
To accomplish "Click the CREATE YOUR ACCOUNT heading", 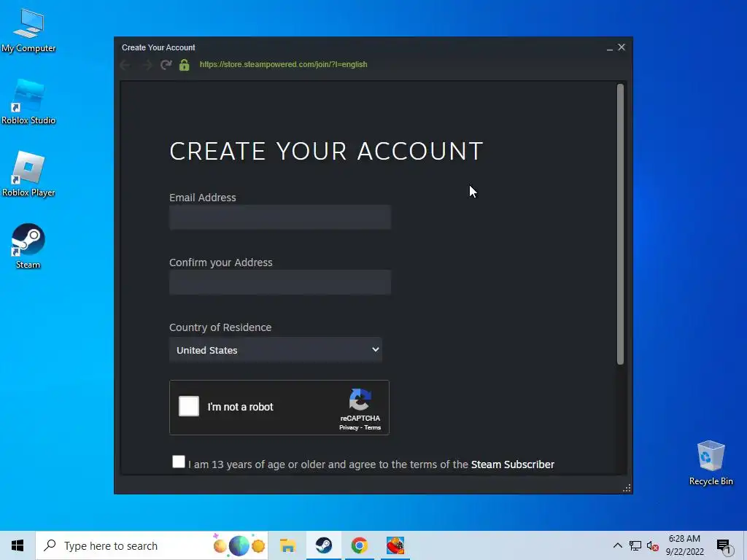I will (326, 151).
